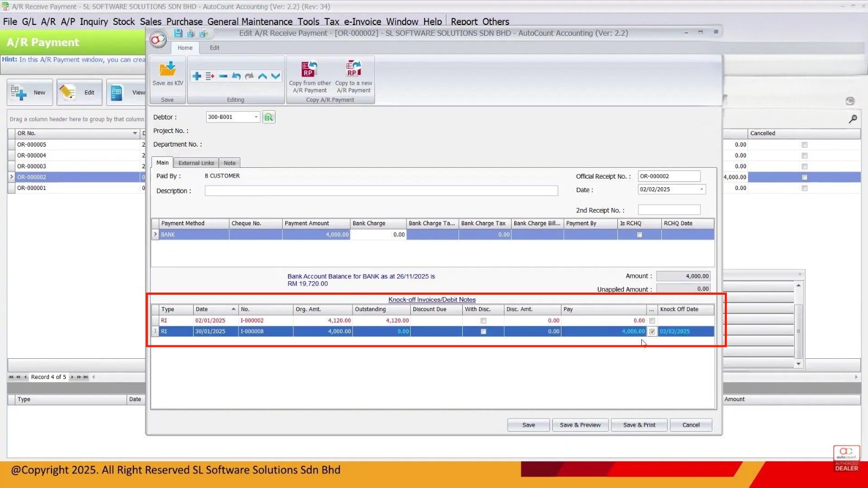The width and height of the screenshot is (868, 488).
Task: Click the 2nd Receipt No. input field
Action: point(669,210)
